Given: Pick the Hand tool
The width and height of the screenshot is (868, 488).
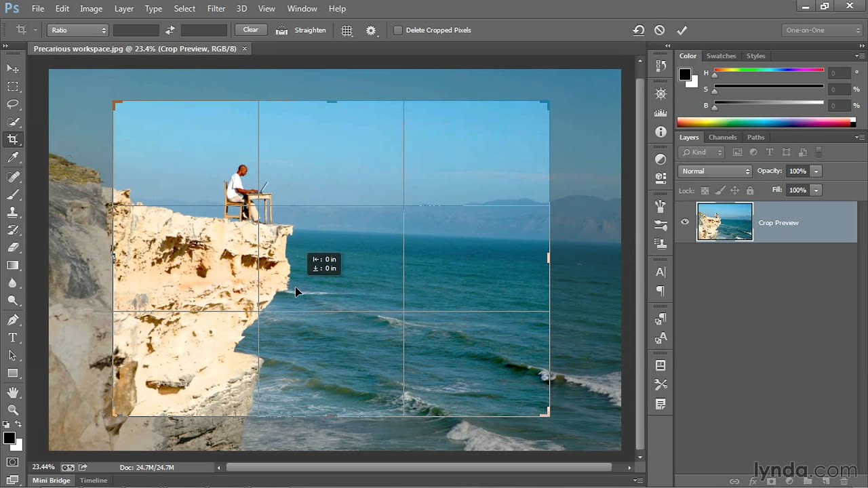Looking at the screenshot, I should (13, 392).
